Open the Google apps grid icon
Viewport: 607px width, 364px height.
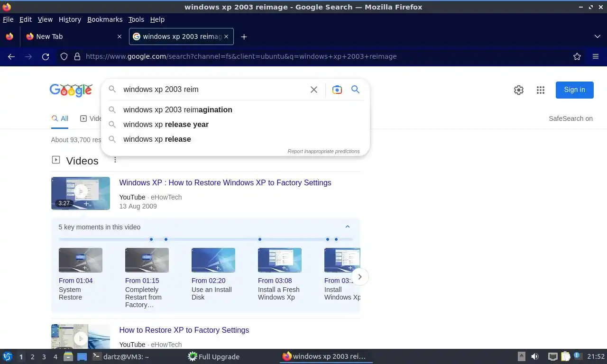point(541,90)
